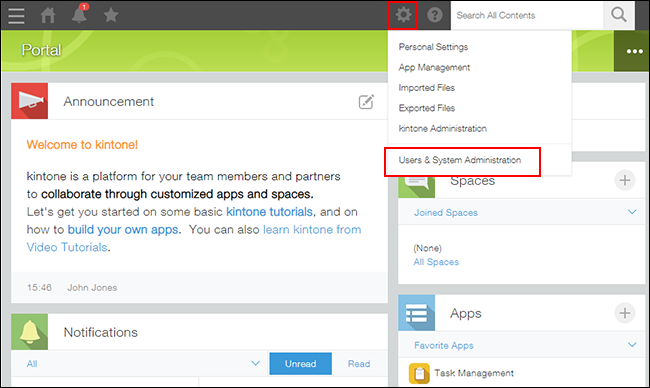Image resolution: width=650 pixels, height=388 pixels.
Task: Click the Announcement widget title
Action: pyautogui.click(x=109, y=102)
